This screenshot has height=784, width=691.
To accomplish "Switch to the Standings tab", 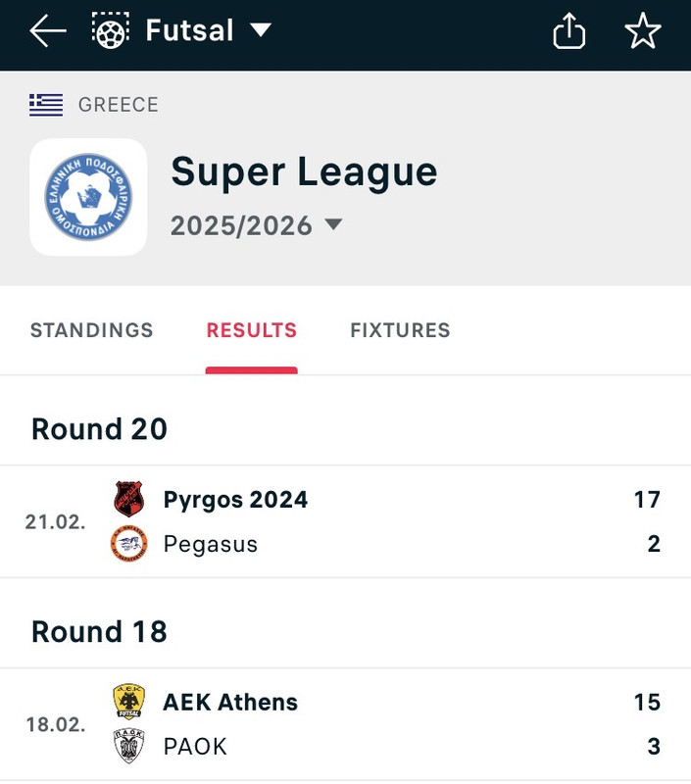I will tap(91, 330).
